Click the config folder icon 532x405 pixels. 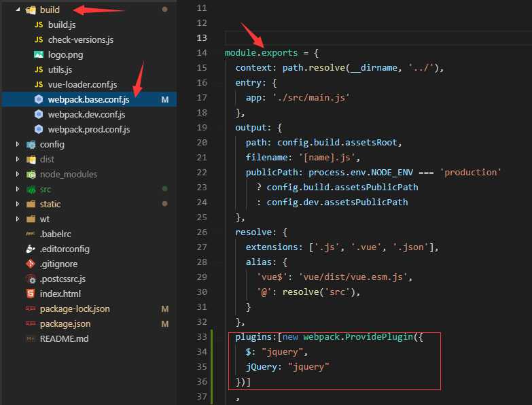coord(31,145)
